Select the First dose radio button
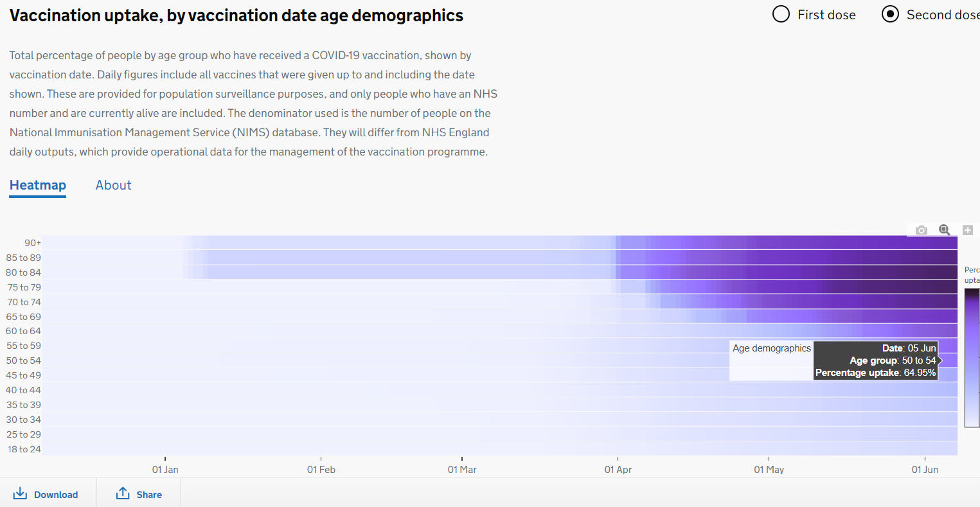Viewport: 980px width, 507px height. (781, 14)
